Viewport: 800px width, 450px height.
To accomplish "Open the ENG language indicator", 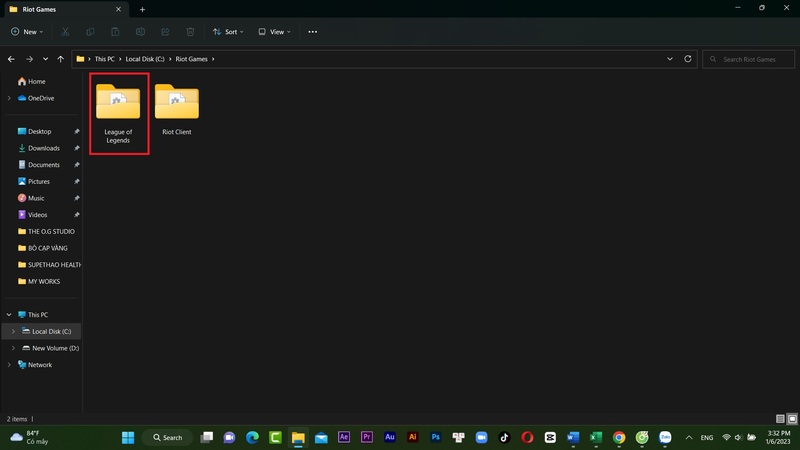I will pyautogui.click(x=707, y=437).
